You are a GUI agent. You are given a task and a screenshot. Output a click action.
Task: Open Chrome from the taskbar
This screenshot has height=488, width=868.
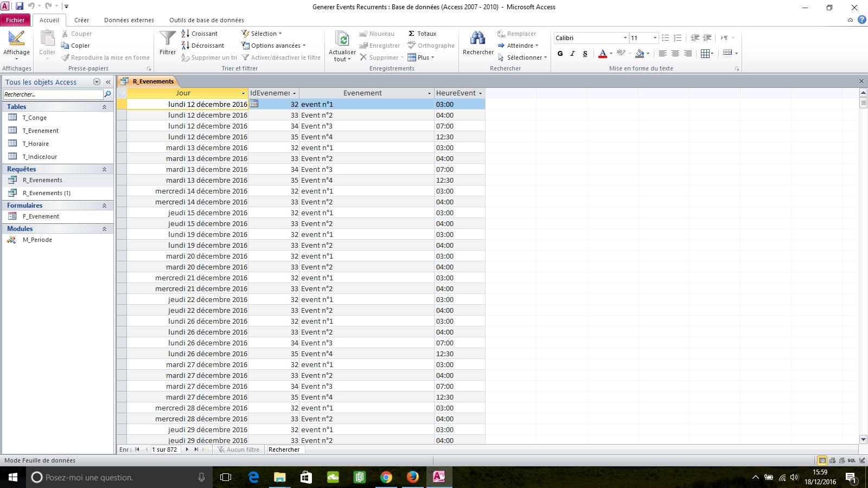coord(386,477)
